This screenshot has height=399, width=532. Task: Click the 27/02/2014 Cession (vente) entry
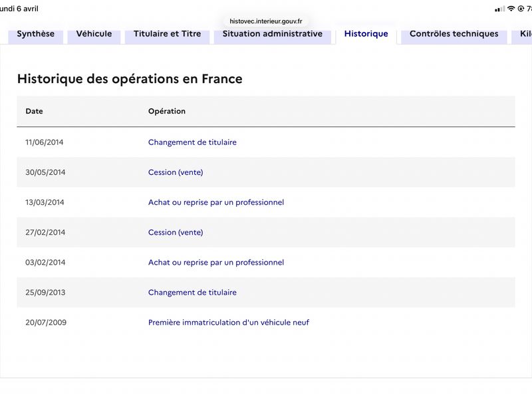tap(176, 232)
